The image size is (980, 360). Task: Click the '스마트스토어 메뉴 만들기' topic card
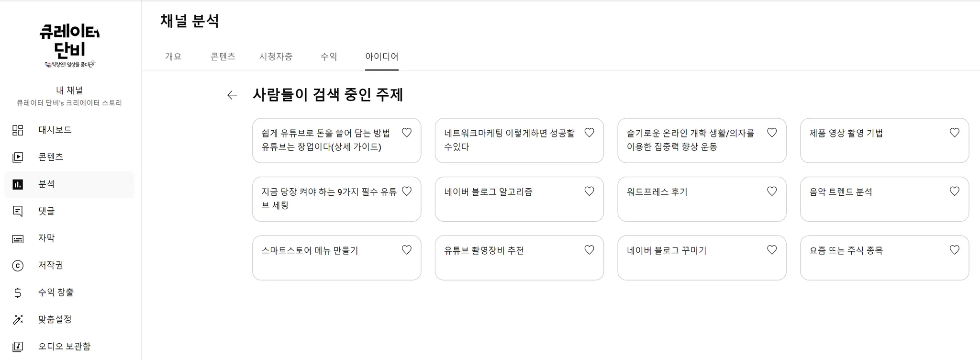tap(325, 258)
